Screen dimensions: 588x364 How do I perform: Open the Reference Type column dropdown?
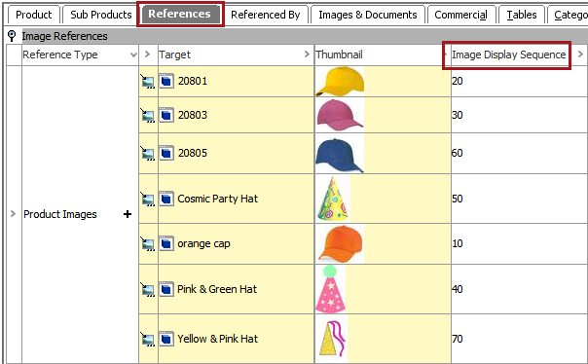[x=133, y=55]
